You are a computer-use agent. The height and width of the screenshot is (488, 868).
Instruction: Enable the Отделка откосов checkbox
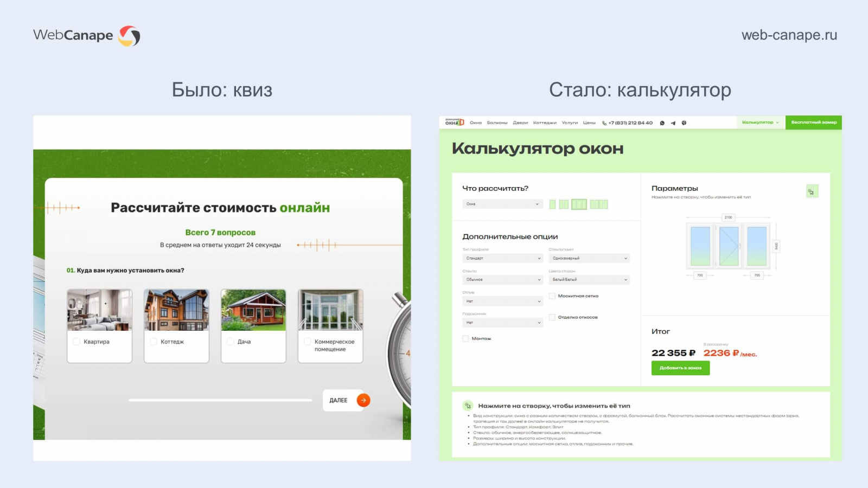(552, 317)
